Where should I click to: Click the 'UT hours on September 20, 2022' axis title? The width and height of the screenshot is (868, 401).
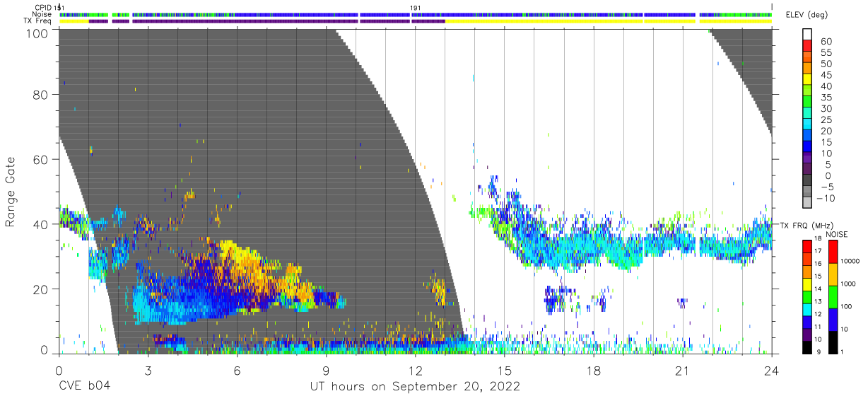tap(415, 386)
